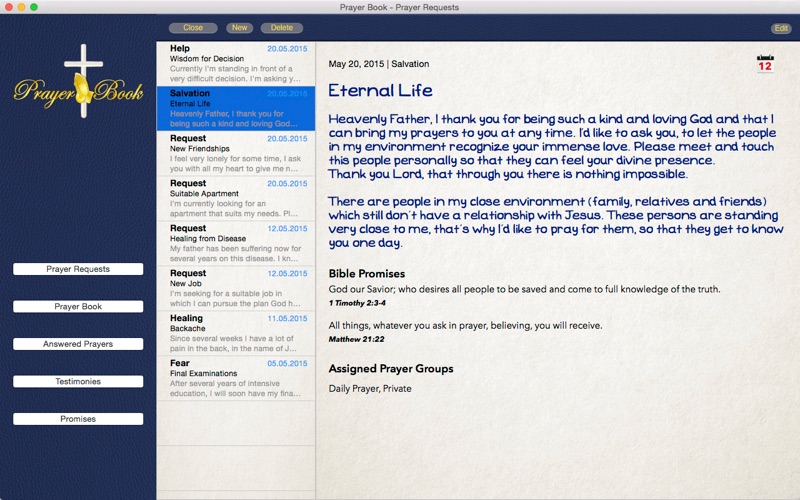The image size is (800, 500).
Task: Open the Testimonies section
Action: click(78, 381)
